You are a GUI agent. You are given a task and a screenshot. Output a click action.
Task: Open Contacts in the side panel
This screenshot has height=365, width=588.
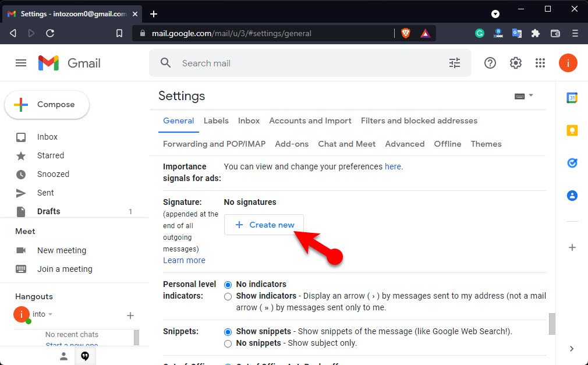point(572,196)
